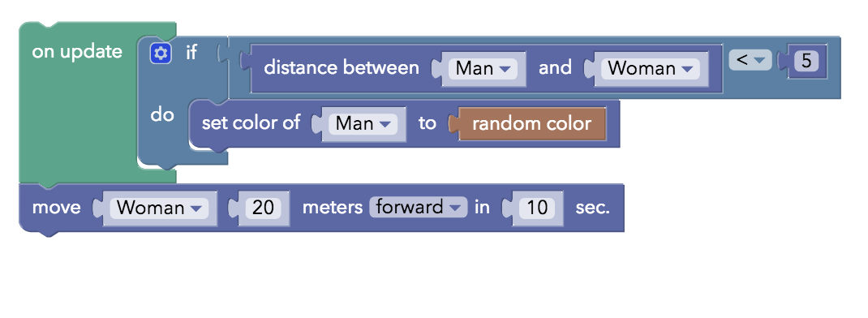Viewport: 868px width, 318px height.
Task: Click the gear icon on the if block
Action: [x=161, y=54]
